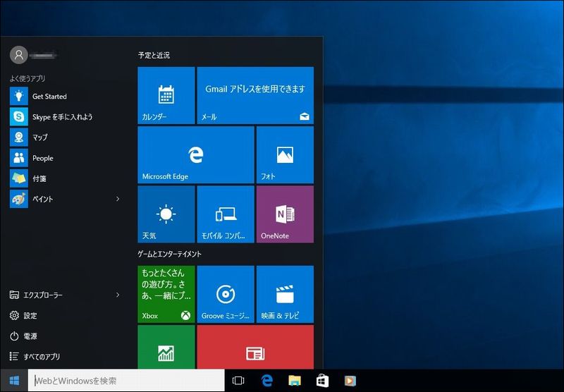This screenshot has height=392, width=564.
Task: Open the Xbox tile
Action: coord(166,294)
